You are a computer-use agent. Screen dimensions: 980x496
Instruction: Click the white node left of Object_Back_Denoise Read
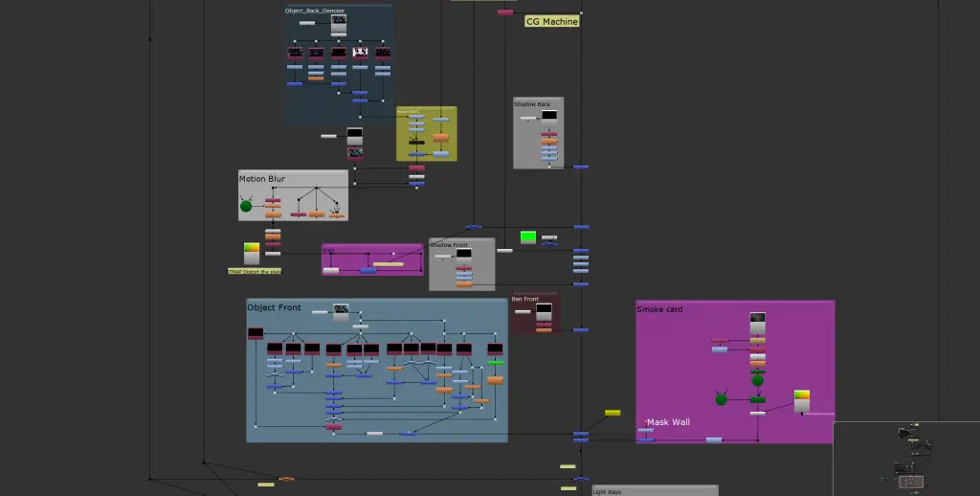pyautogui.click(x=307, y=23)
